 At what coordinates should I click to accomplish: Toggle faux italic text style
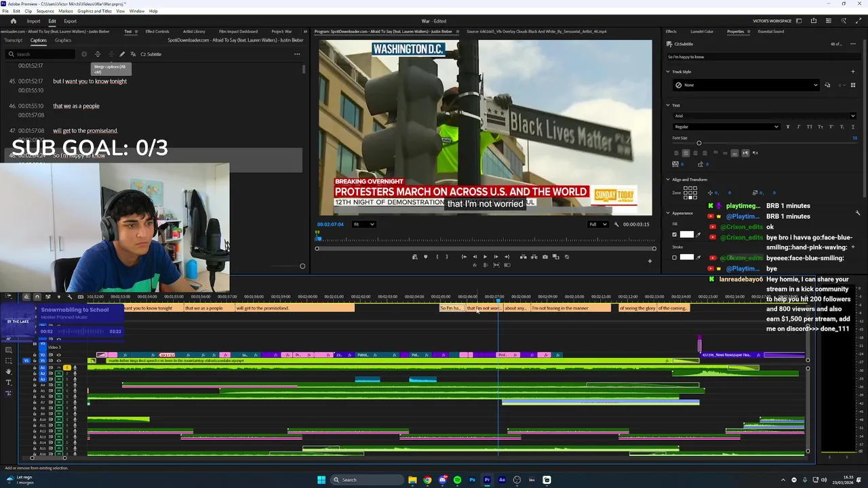[798, 127]
